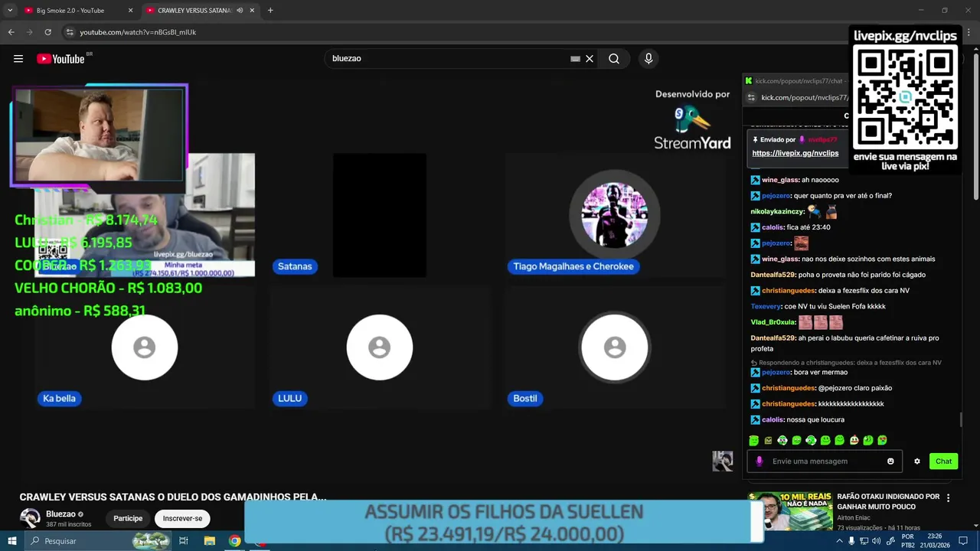Open the three-dot menu of the RAFÃO OTAKU video

(949, 498)
